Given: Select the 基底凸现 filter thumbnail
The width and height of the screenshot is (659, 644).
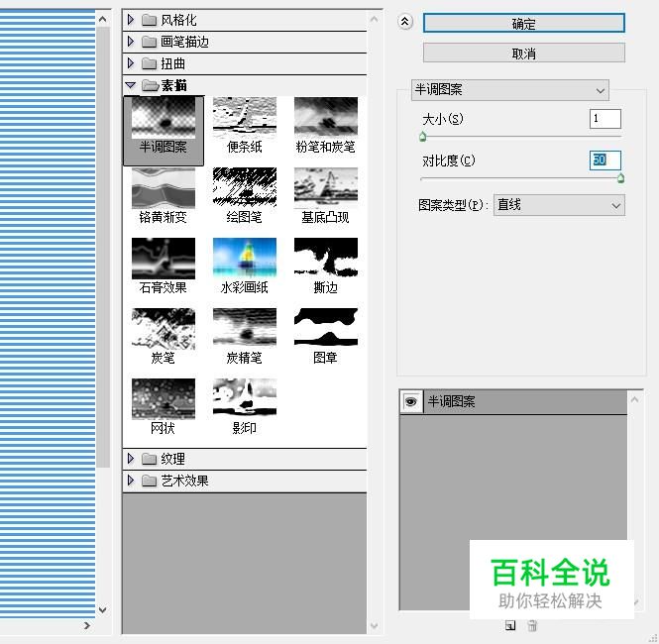Looking at the screenshot, I should [x=326, y=188].
